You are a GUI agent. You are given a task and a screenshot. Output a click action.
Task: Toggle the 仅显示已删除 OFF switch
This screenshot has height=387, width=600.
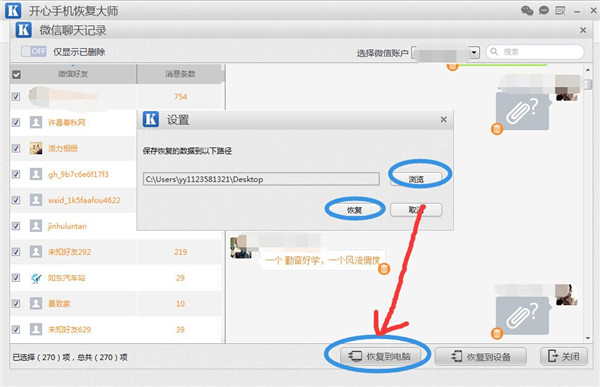(34, 51)
